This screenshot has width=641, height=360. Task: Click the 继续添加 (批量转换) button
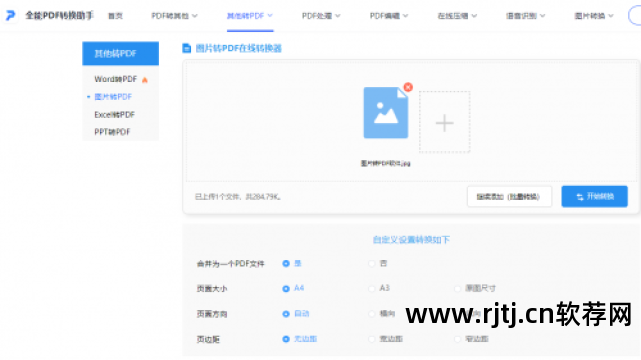(x=509, y=197)
